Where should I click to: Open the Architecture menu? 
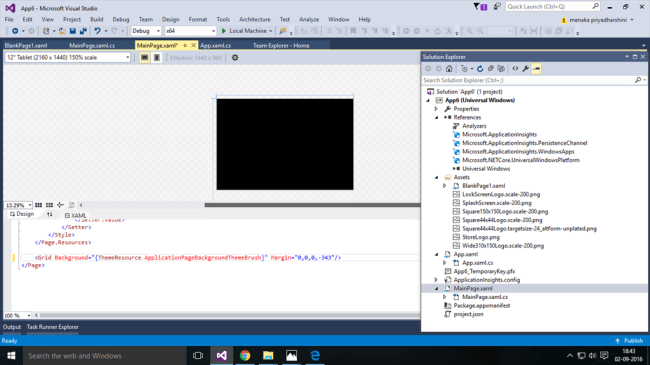[255, 19]
